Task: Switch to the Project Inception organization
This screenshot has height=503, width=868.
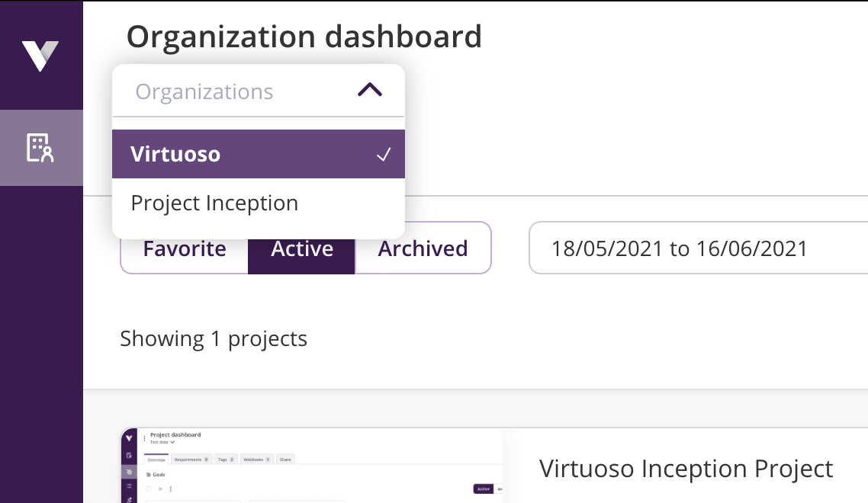Action: (x=214, y=203)
